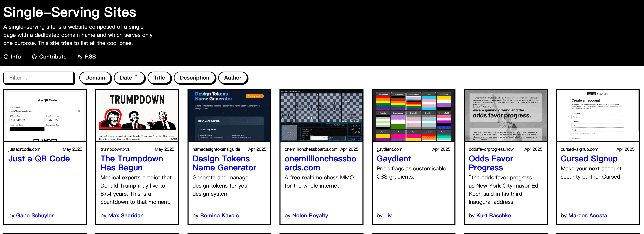This screenshot has width=644, height=234.
Task: Open Design Tokens Name Generator title link
Action: pyautogui.click(x=224, y=163)
